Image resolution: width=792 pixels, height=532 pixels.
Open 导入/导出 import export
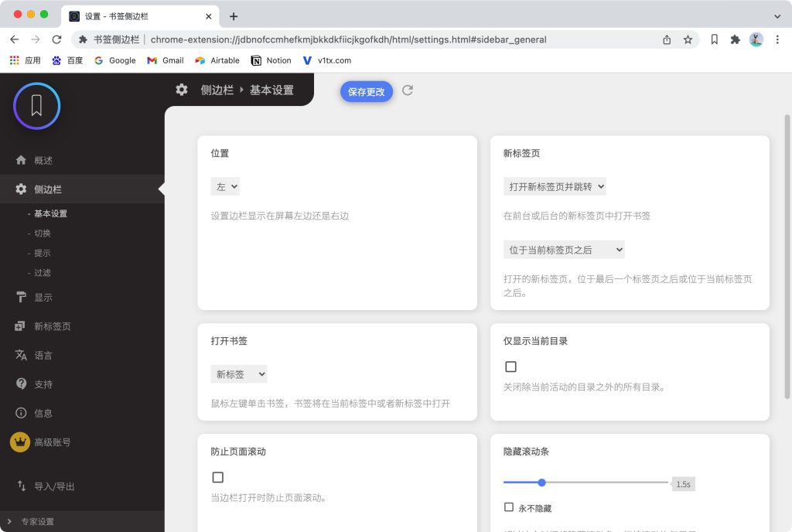coord(54,486)
